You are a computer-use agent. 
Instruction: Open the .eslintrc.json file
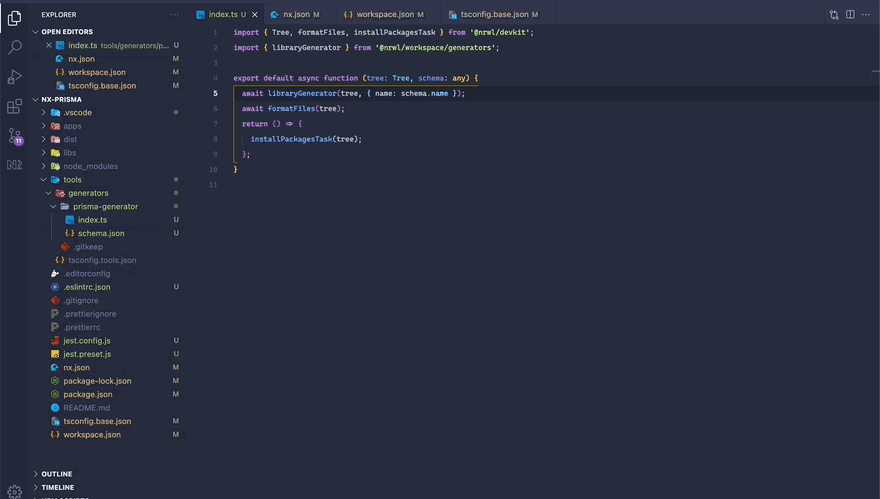point(86,287)
